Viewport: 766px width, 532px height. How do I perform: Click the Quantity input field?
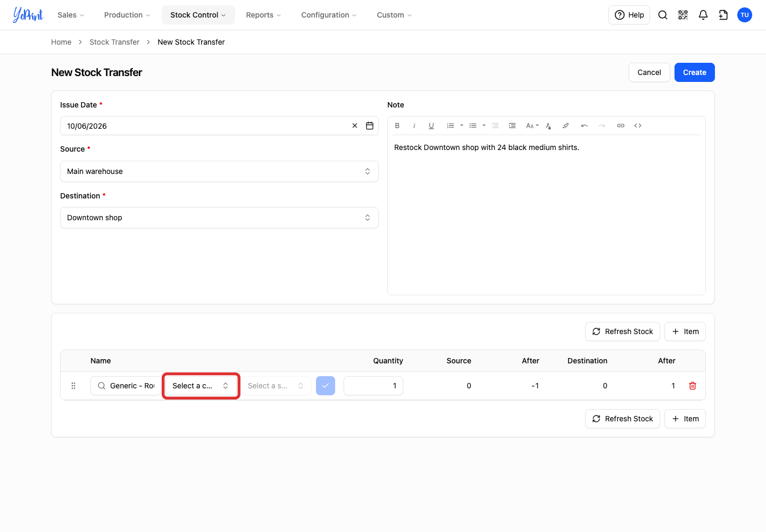click(x=373, y=386)
